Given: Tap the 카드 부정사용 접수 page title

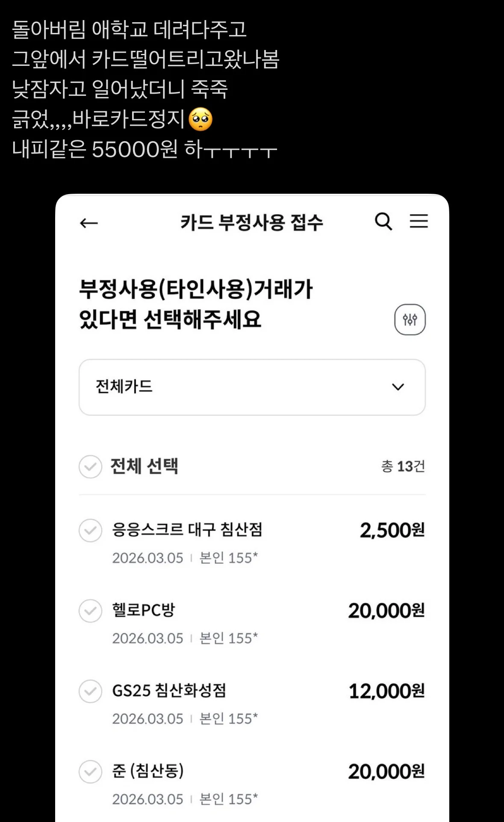Looking at the screenshot, I should point(251,222).
